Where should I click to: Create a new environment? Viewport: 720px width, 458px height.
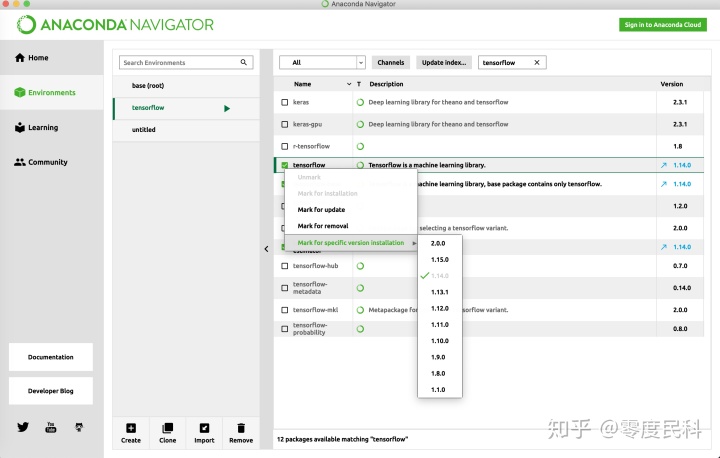click(131, 433)
